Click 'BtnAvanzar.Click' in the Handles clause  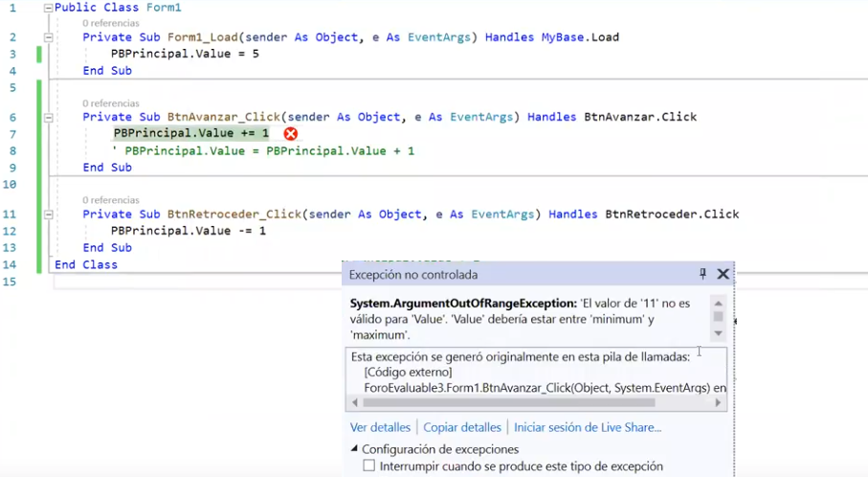[x=640, y=117]
